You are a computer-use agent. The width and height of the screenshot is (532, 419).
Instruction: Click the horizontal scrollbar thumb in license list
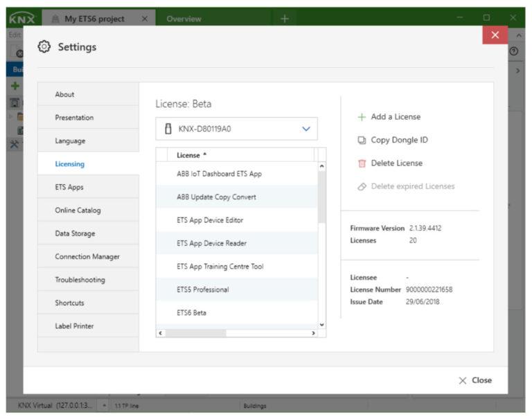pos(195,333)
